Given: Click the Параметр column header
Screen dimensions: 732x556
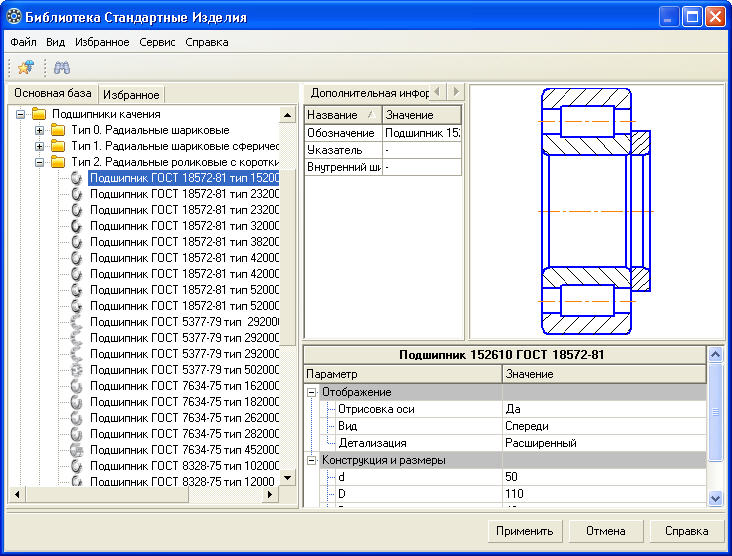Looking at the screenshot, I should click(403, 374).
